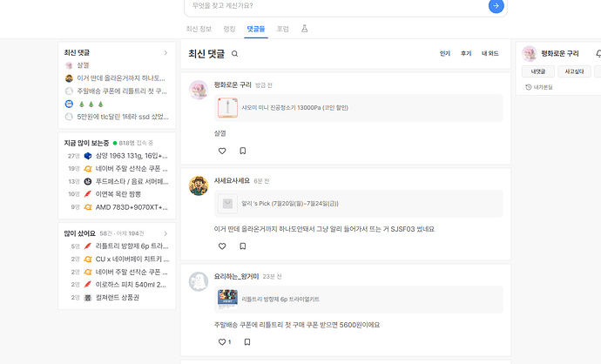Click the notification bell icon next to profile
Image resolution: width=601 pixels, height=364 pixels.
click(598, 54)
